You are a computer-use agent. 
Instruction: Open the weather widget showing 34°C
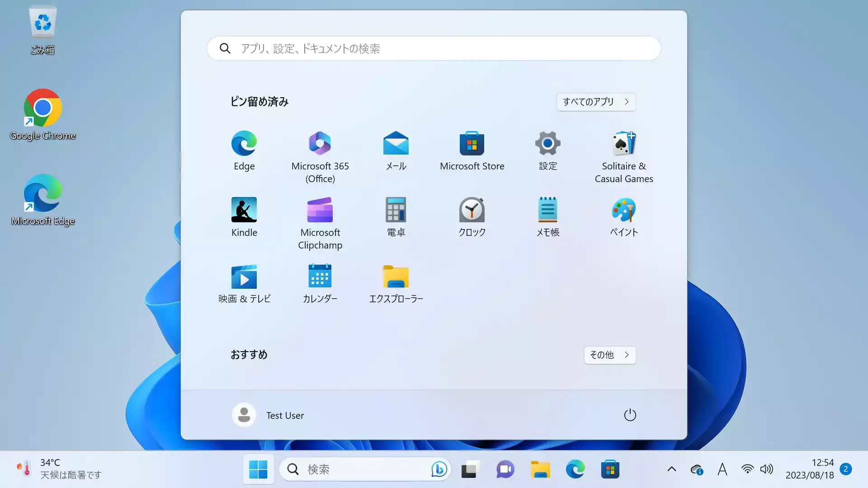59,469
